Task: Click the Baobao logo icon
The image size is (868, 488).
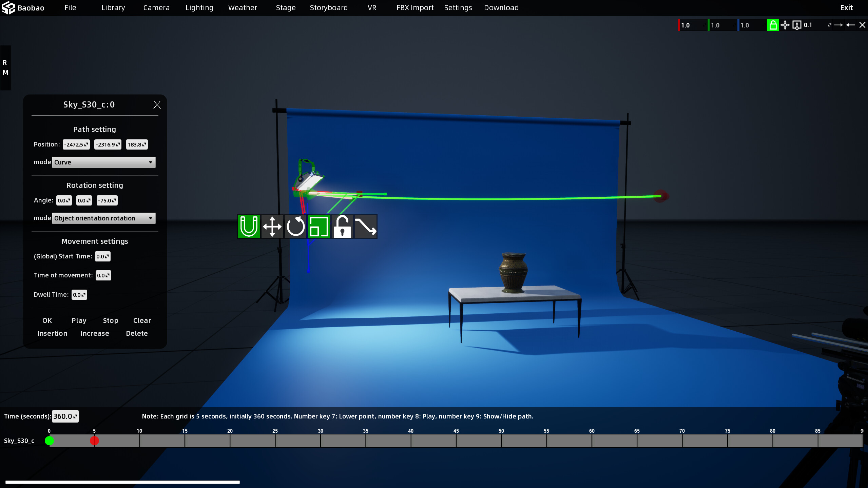Action: (x=9, y=7)
